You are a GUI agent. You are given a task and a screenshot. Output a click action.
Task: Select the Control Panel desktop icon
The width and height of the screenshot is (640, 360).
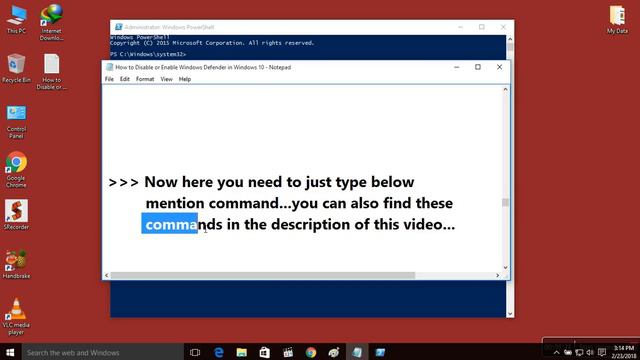16,122
